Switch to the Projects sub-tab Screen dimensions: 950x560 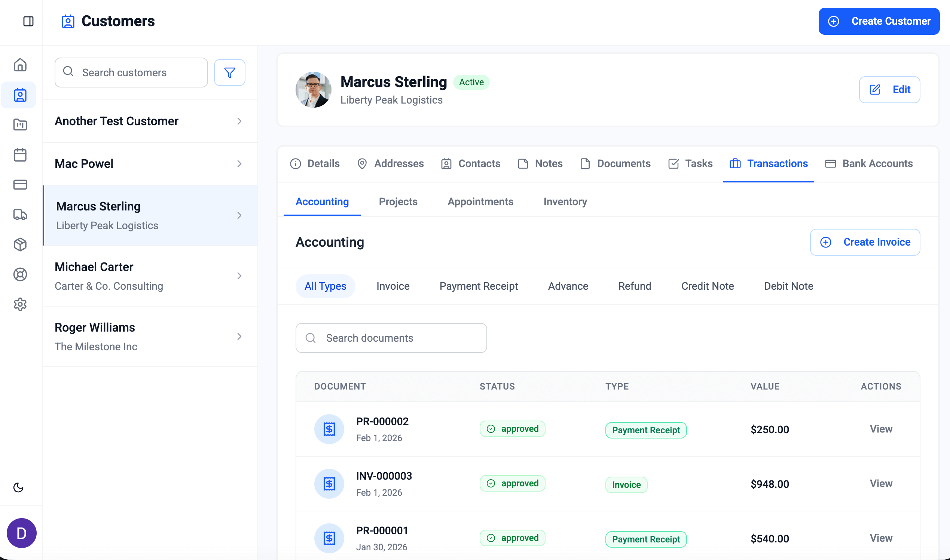point(398,201)
